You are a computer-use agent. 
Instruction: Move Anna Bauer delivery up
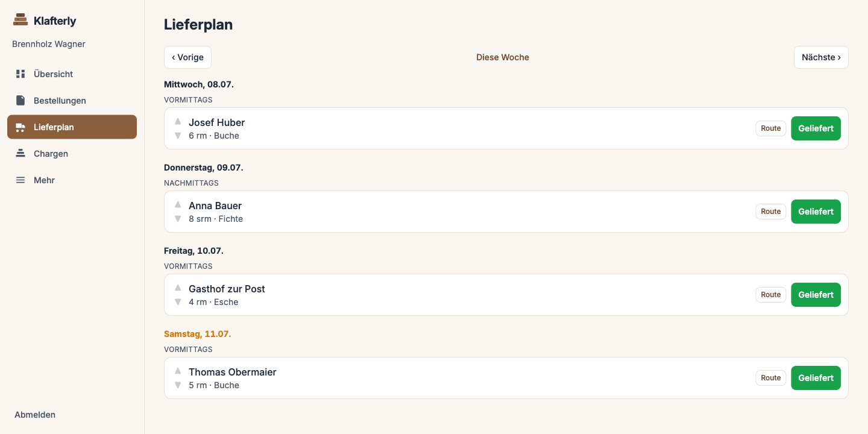(178, 205)
